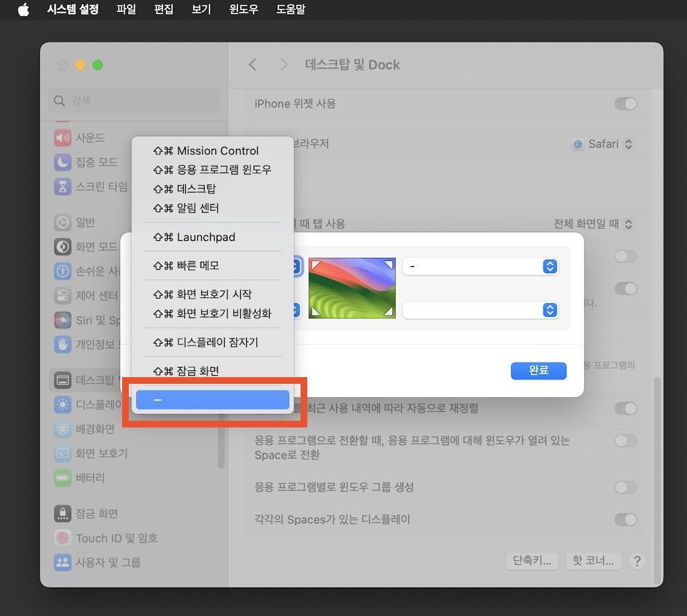Open the 윈도우 menu in menu bar
This screenshot has width=687, height=616.
pos(244,9)
